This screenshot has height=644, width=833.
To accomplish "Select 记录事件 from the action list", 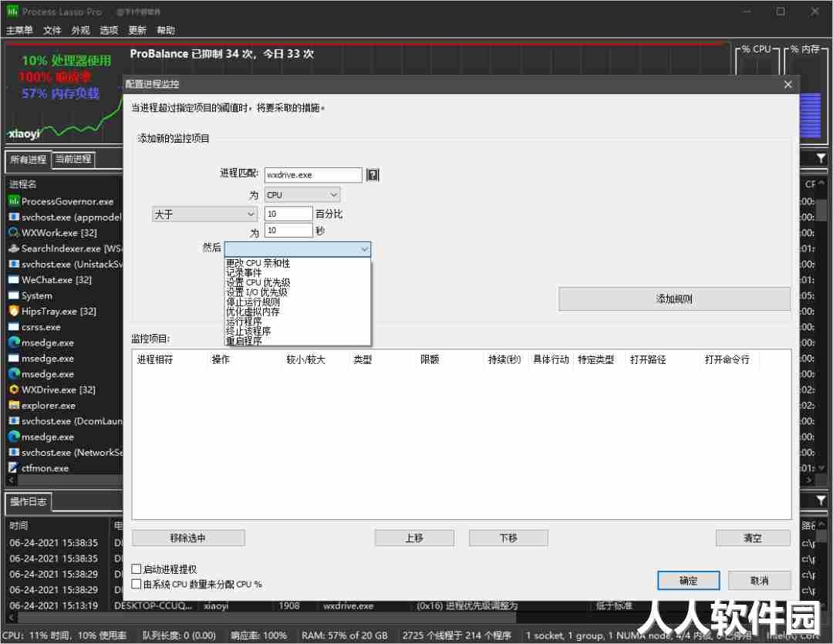I will 244,273.
